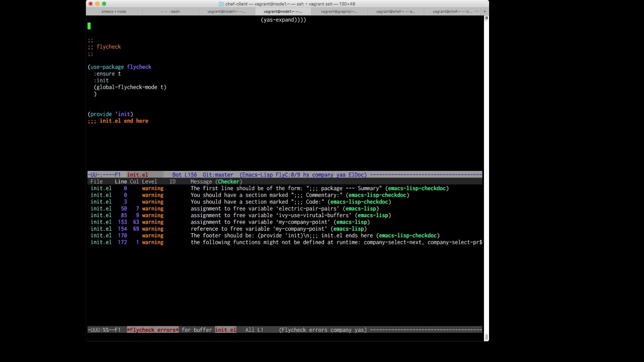The width and height of the screenshot is (644, 362).
Task: Click the "*Flycheck errors*" buffer name
Action: pos(152,330)
